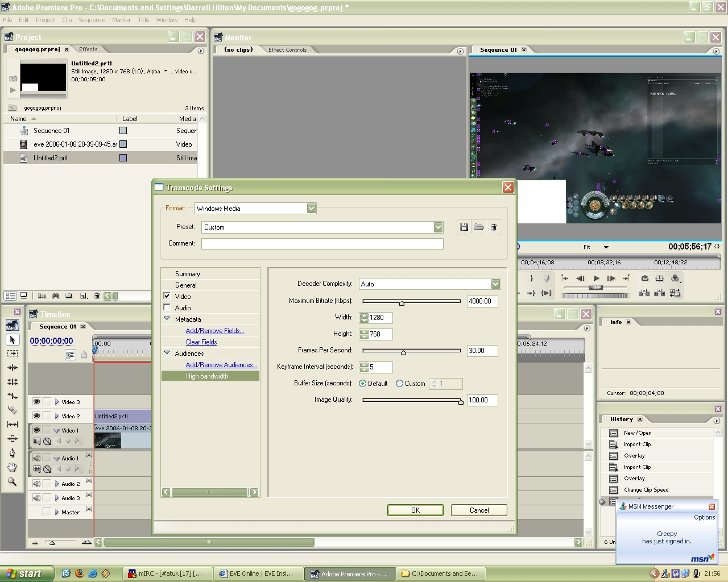Click the Find binoculars icon in Project panel
Viewport: 728px width, 582px height.
pyautogui.click(x=55, y=296)
